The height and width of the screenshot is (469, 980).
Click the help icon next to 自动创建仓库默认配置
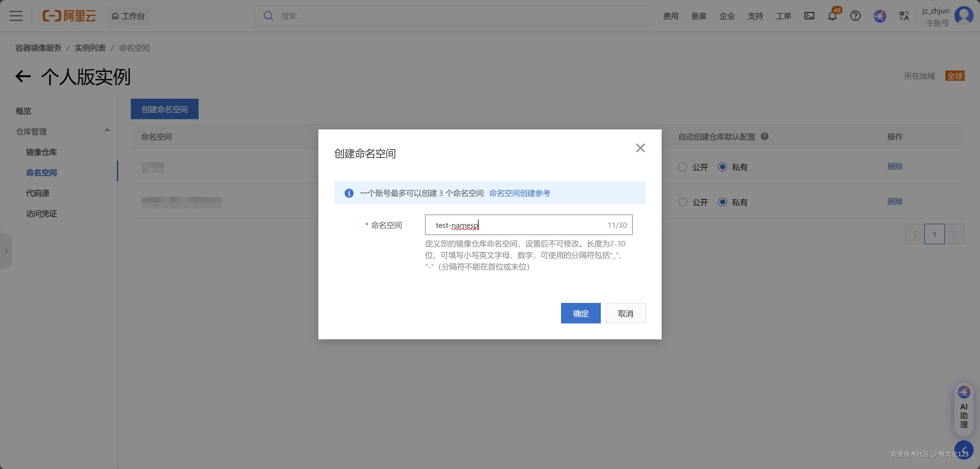click(x=764, y=136)
